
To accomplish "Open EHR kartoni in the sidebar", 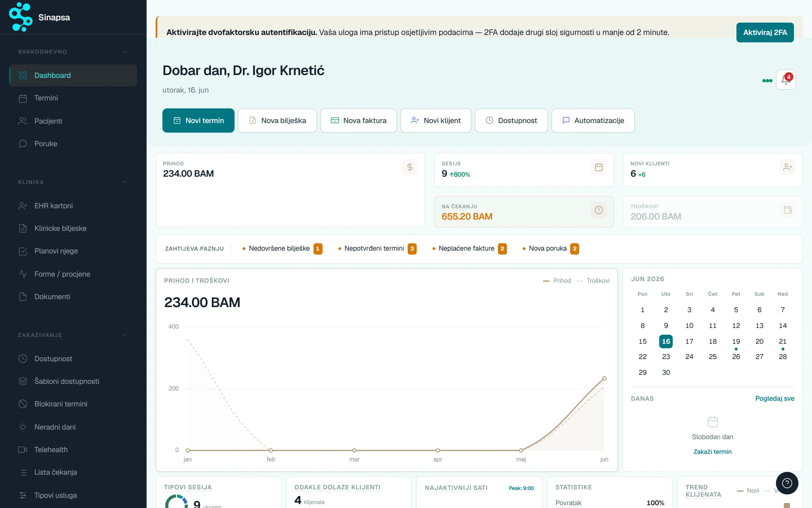I will click(73, 206).
